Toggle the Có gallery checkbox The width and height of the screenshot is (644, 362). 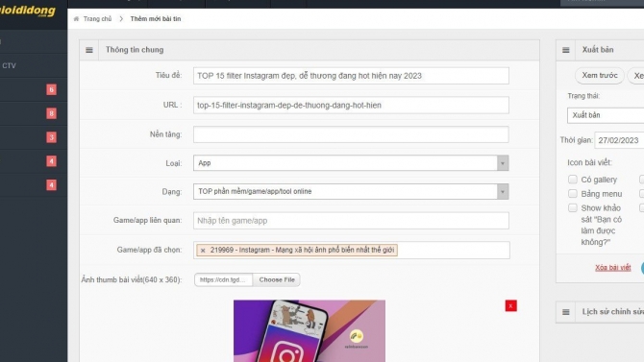573,180
